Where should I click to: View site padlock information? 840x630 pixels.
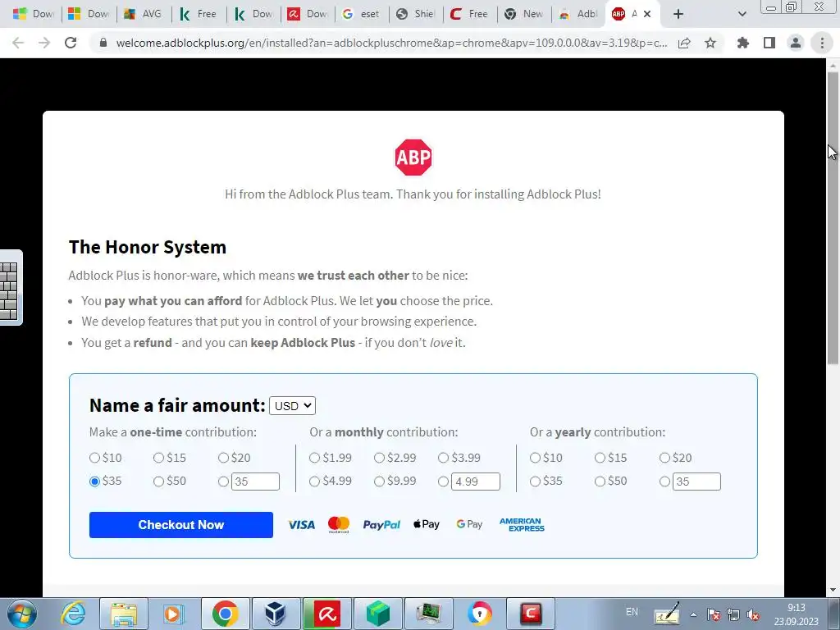tap(103, 43)
